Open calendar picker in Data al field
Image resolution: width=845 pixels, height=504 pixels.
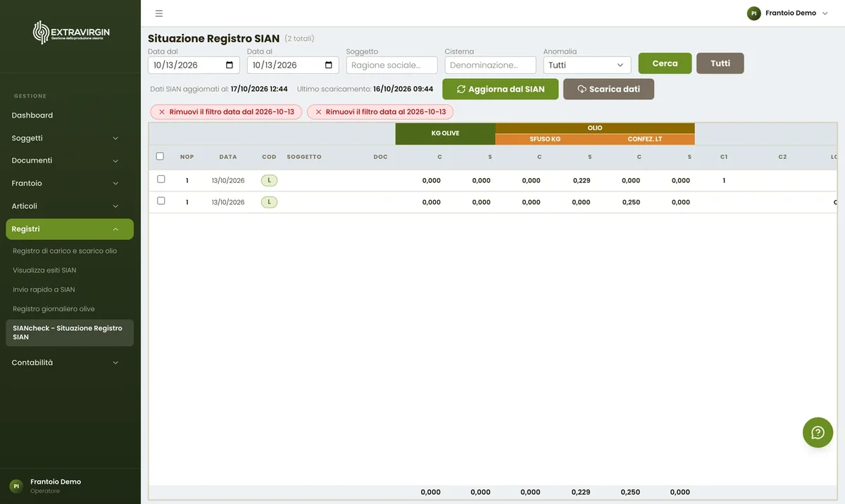tap(329, 65)
